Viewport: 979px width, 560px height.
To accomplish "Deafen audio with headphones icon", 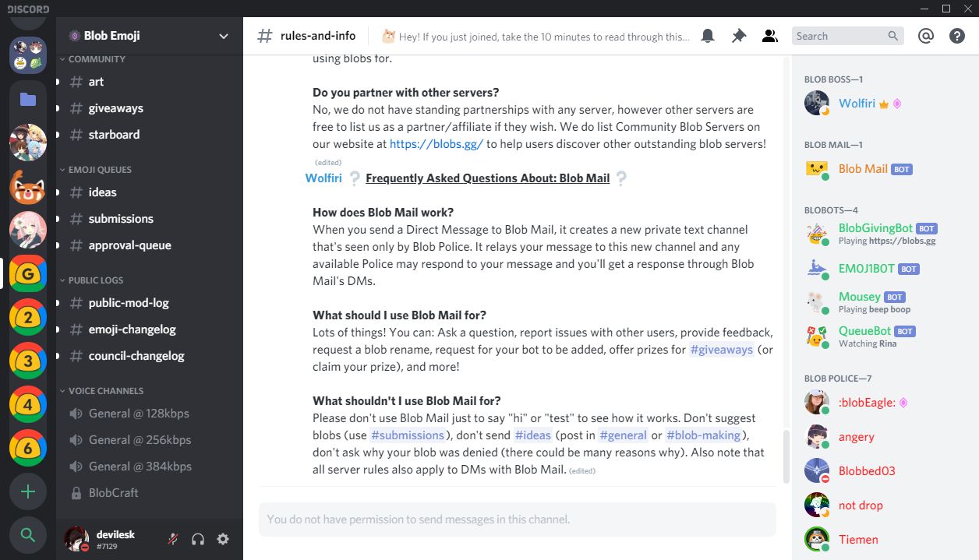I will pos(197,539).
